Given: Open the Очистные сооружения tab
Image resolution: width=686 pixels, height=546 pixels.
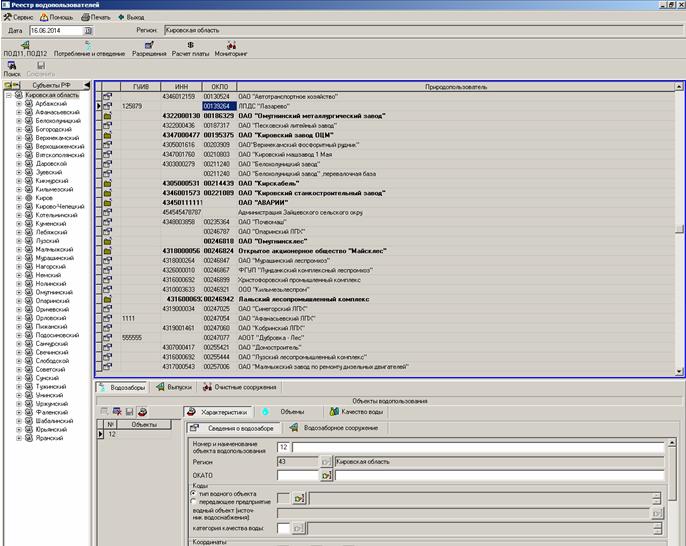Looking at the screenshot, I should click(x=238, y=387).
